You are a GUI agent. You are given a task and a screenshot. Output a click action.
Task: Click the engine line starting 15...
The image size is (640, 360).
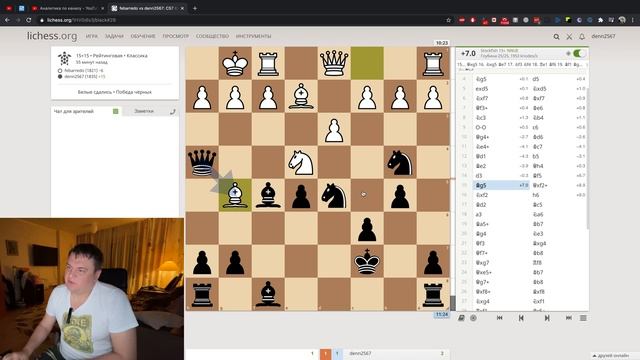click(520, 64)
